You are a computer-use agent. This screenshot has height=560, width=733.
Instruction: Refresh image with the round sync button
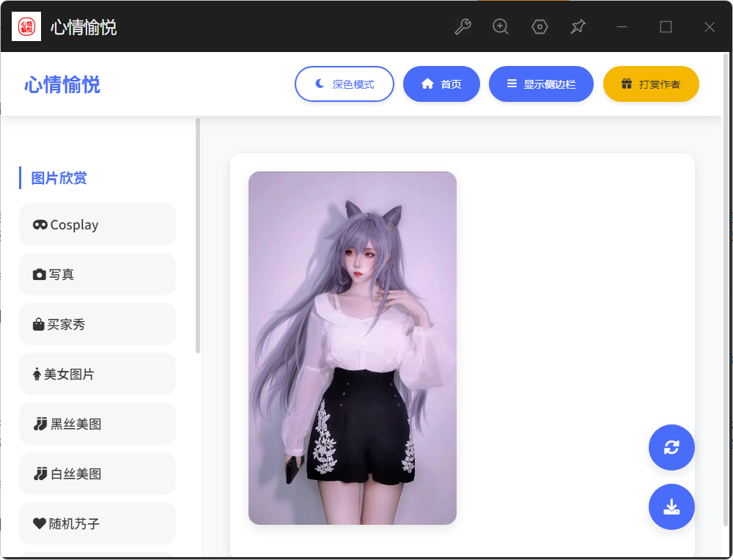click(671, 447)
